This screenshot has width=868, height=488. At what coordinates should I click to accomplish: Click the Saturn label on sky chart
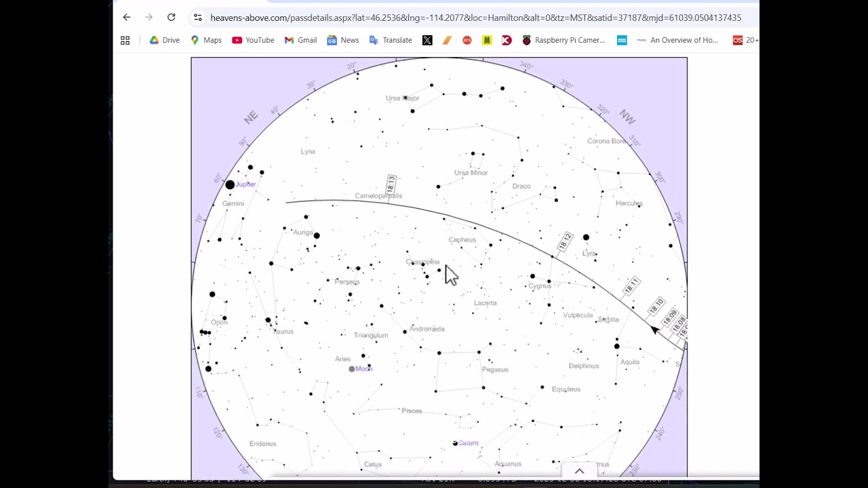point(469,443)
